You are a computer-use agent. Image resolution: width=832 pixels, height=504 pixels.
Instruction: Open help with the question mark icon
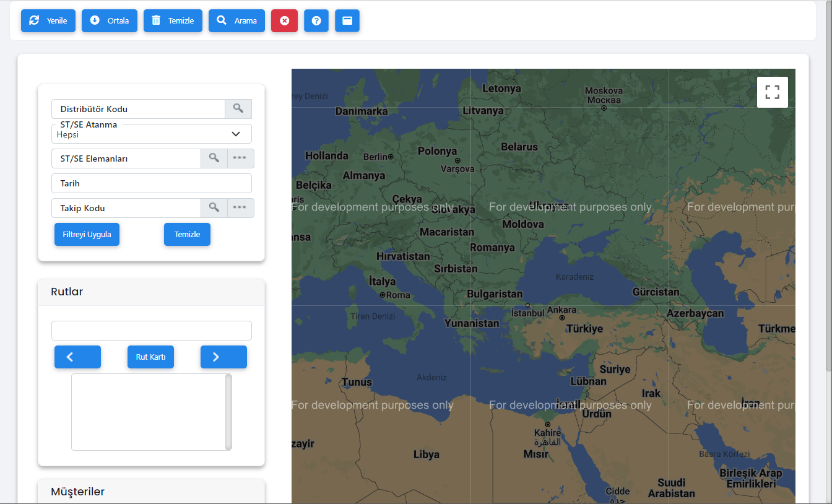(316, 20)
